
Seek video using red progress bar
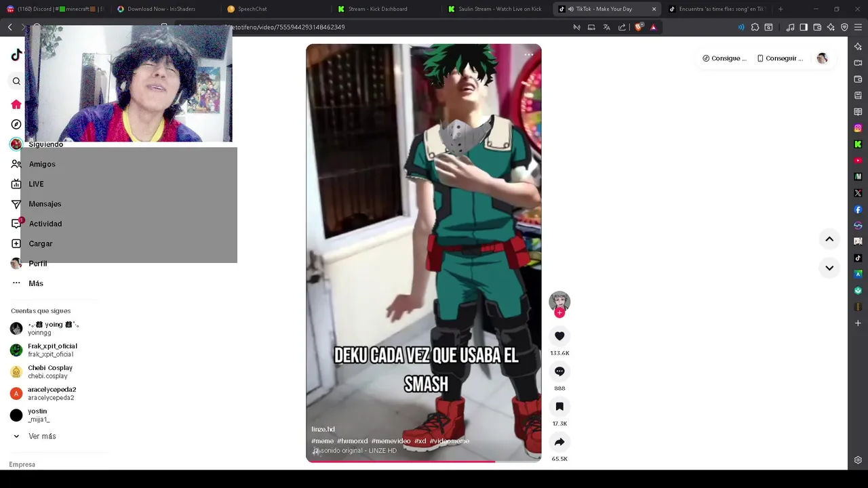pos(423,462)
